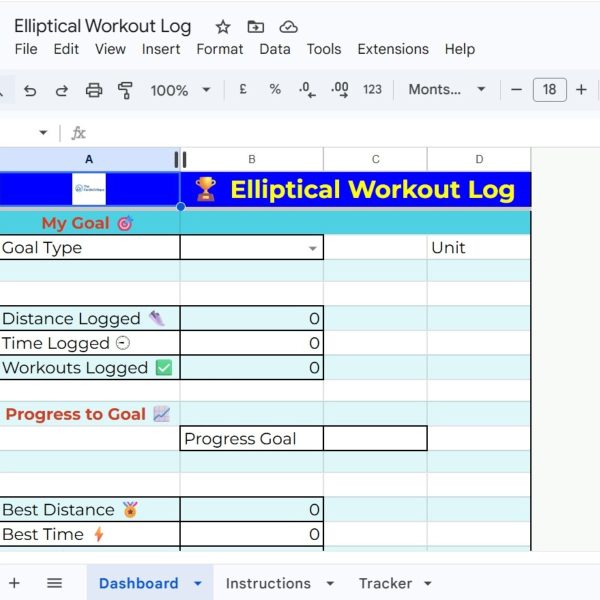The width and height of the screenshot is (600, 600).
Task: Open the name box dropdown arrow
Action: (x=43, y=133)
